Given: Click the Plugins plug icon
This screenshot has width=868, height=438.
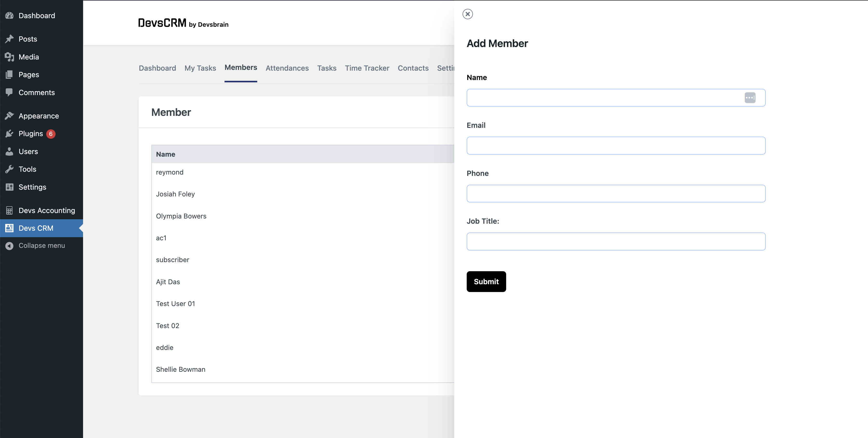Looking at the screenshot, I should 9,134.
